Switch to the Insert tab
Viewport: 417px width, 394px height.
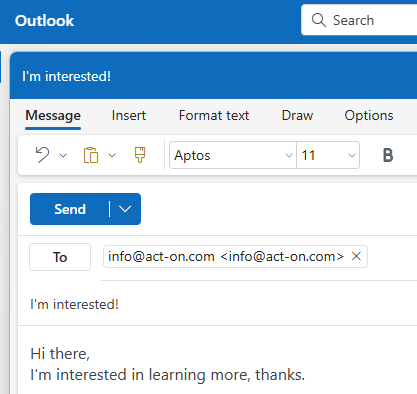129,116
